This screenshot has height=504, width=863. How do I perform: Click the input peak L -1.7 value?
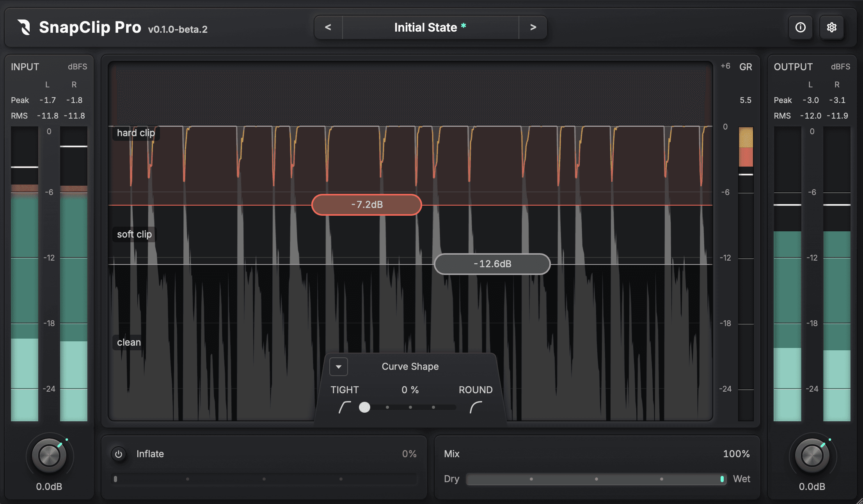[x=48, y=100]
